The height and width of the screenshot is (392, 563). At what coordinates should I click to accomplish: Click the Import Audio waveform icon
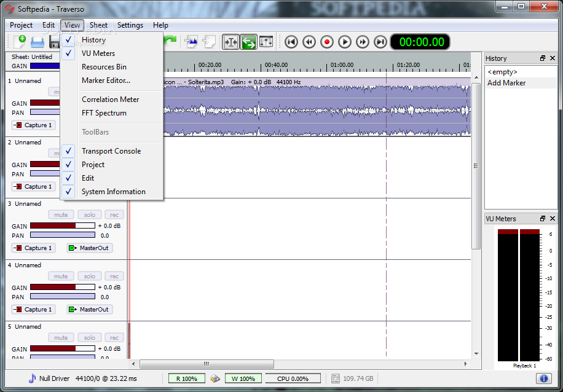coord(191,42)
